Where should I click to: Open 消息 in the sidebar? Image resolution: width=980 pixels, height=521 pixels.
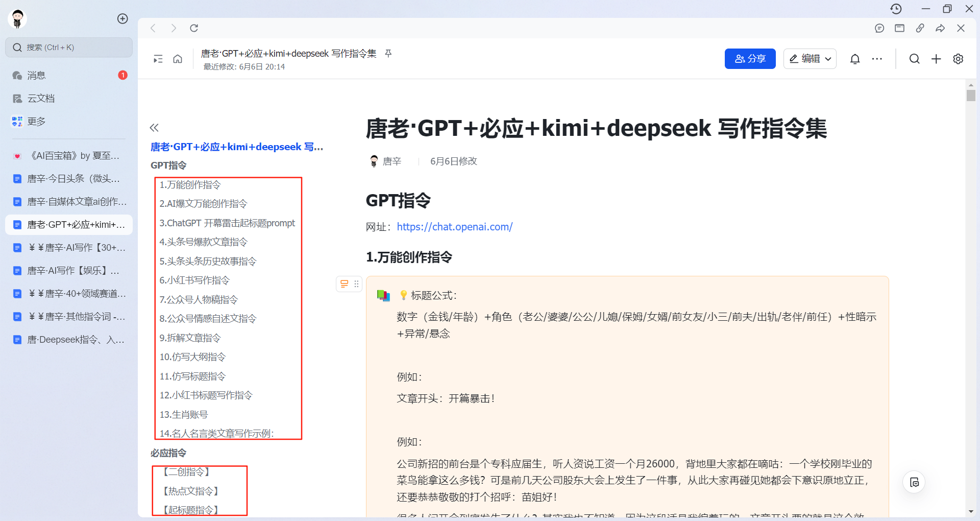[x=69, y=76]
